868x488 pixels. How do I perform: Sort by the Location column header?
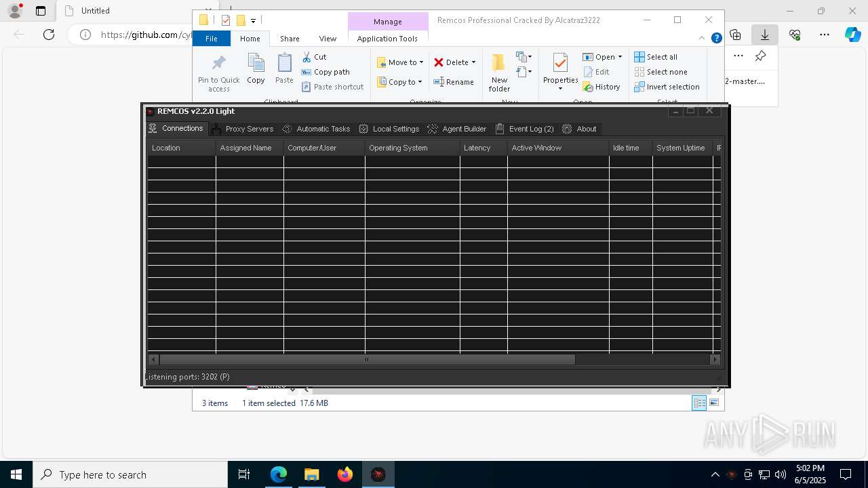[x=182, y=148]
